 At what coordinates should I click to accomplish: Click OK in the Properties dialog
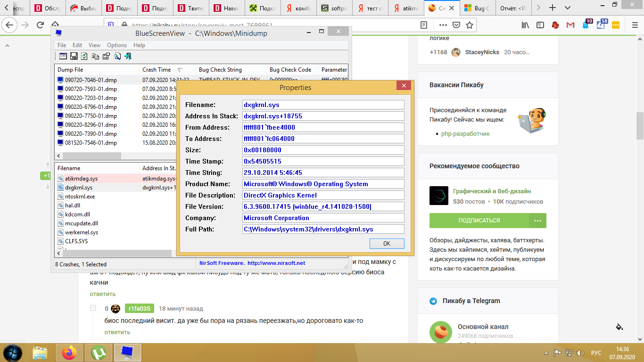pos(387,243)
